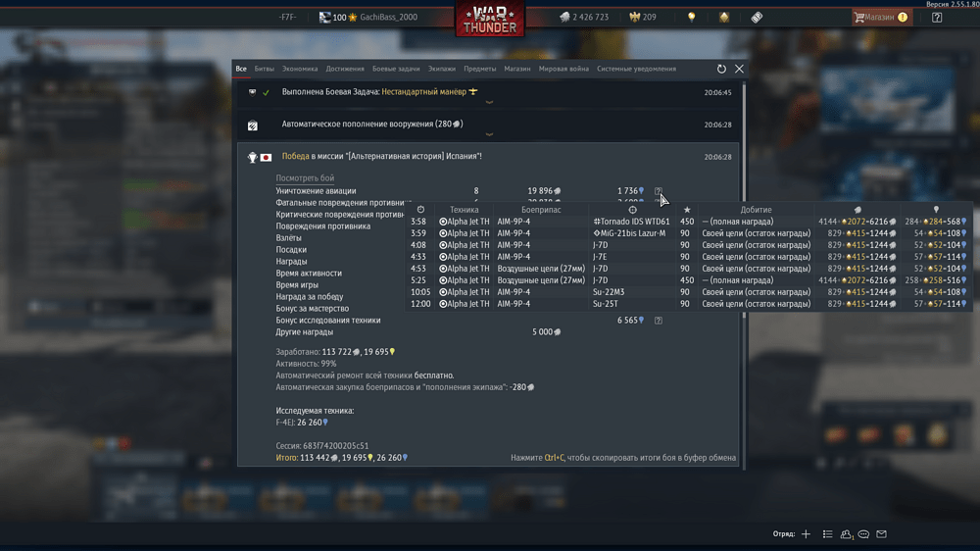Click the target column header icon in the kill table

coord(632,210)
